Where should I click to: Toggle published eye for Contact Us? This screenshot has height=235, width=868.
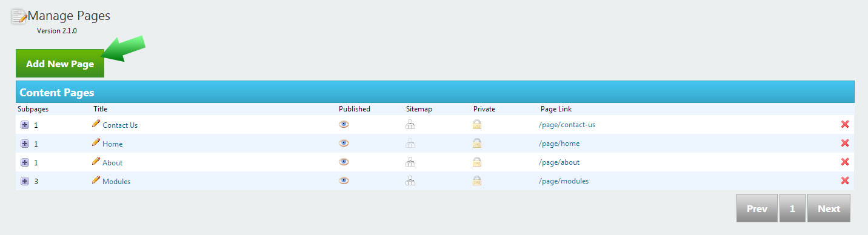pyautogui.click(x=344, y=124)
